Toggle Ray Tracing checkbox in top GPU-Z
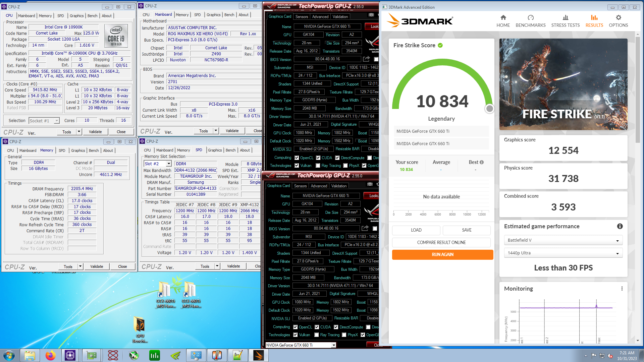This screenshot has height=362, width=644. (x=318, y=166)
